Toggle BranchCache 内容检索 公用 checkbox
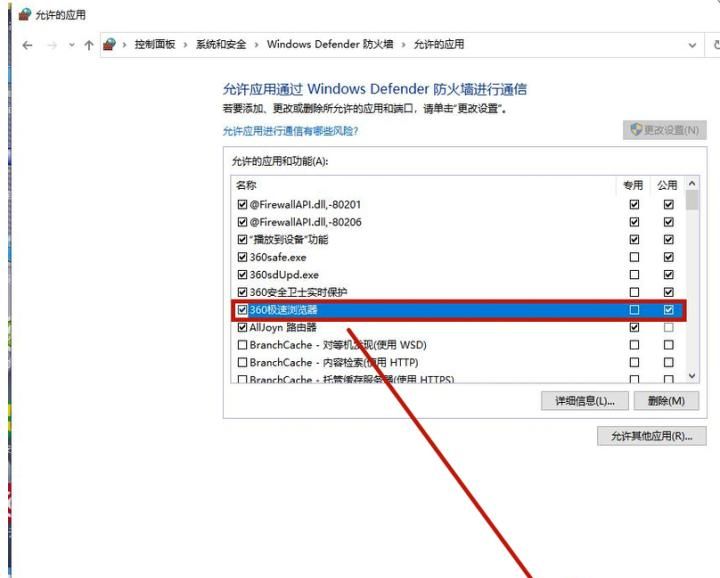 click(x=669, y=363)
